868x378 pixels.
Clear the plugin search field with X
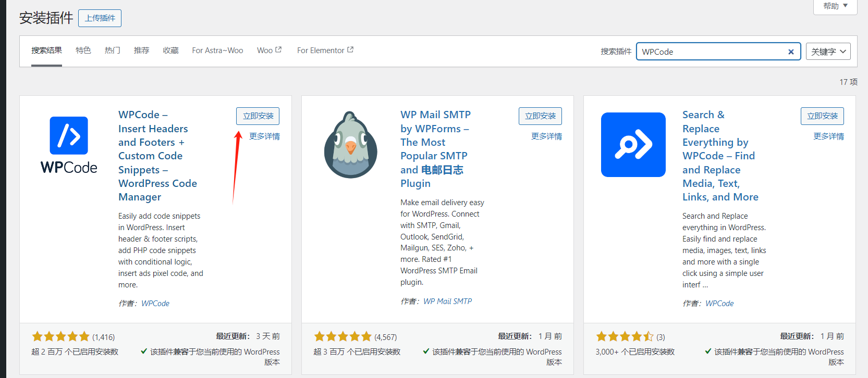(791, 52)
